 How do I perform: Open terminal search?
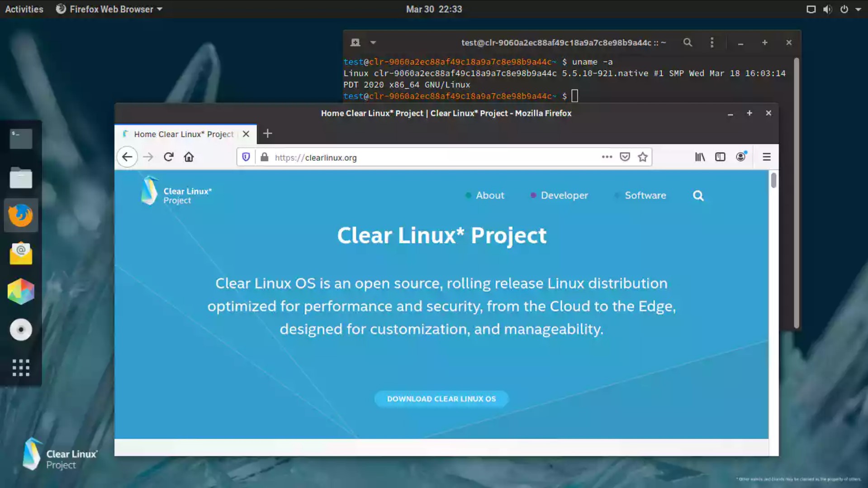688,43
